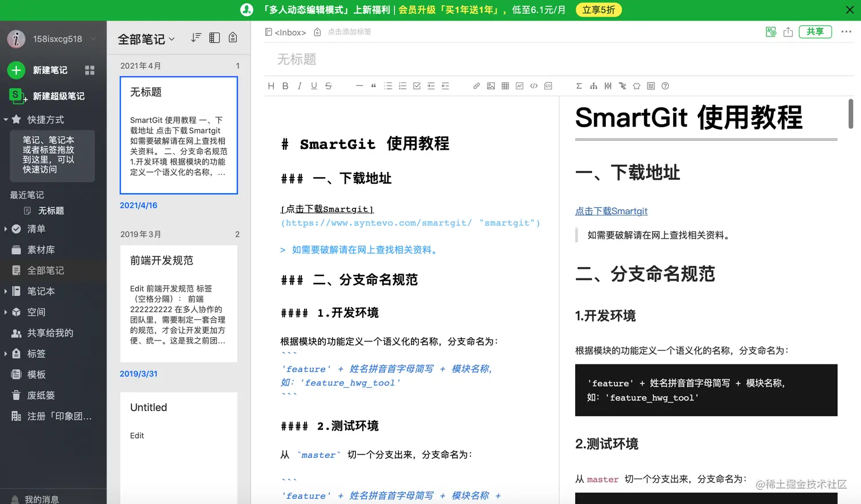This screenshot has height=504, width=861.
Task: Insert a Gantt chart from the toolbar
Action: click(622, 86)
